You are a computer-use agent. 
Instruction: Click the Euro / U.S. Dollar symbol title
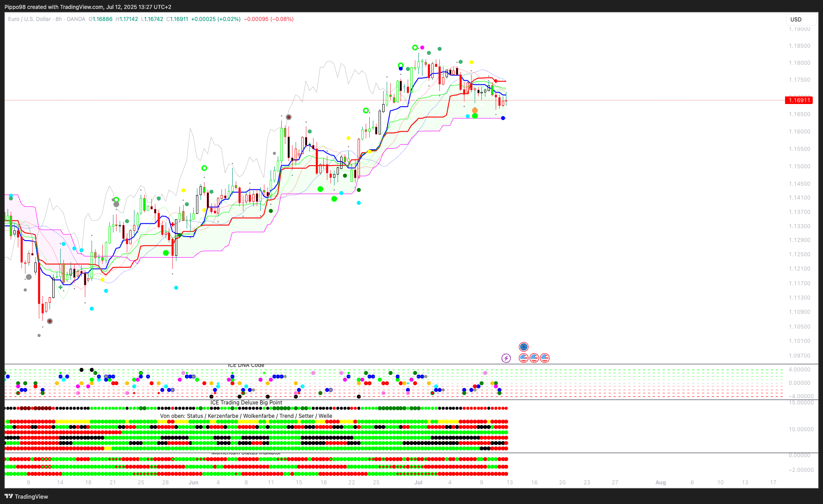(29, 19)
